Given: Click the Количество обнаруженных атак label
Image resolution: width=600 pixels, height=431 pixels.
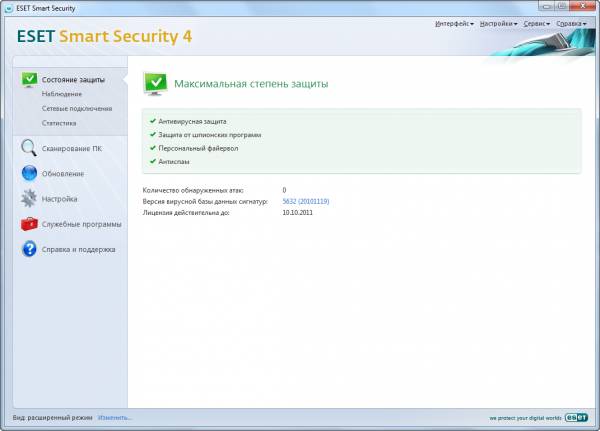Looking at the screenshot, I should coord(193,190).
